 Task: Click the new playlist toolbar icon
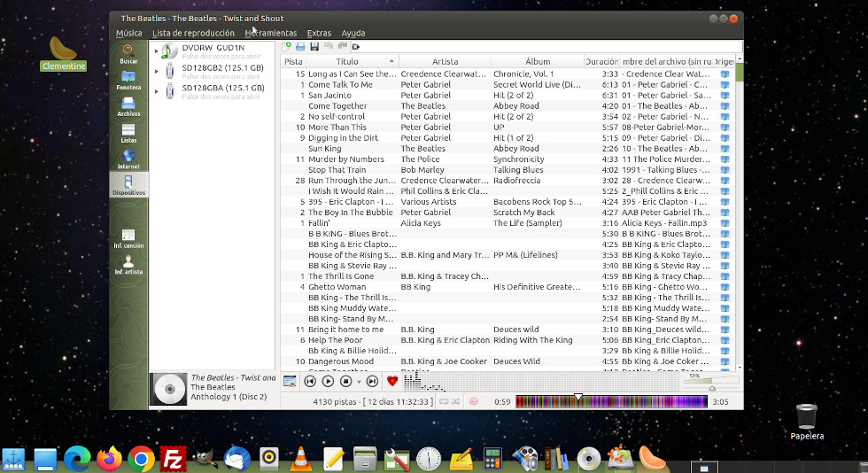click(288, 46)
